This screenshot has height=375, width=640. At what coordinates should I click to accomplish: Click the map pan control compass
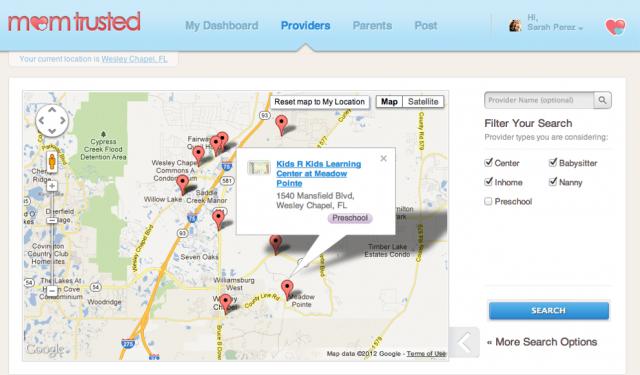(x=52, y=120)
